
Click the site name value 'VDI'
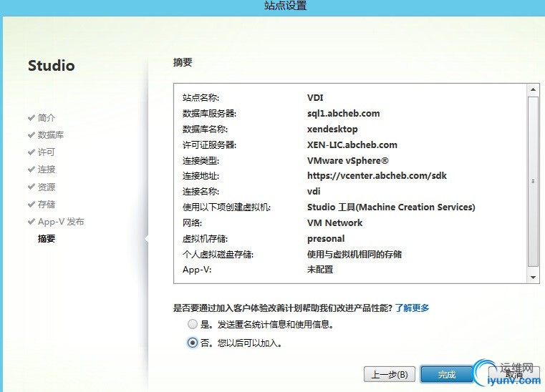pyautogui.click(x=315, y=97)
